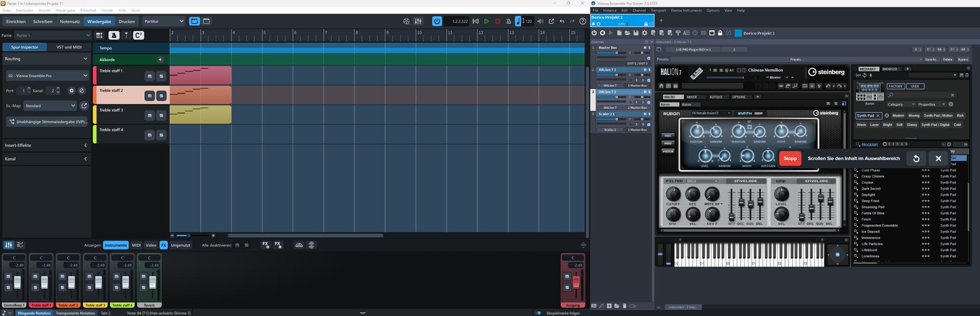Click the lock icon in Vienna toolbar
This screenshot has width=980, height=316.
[720, 33]
